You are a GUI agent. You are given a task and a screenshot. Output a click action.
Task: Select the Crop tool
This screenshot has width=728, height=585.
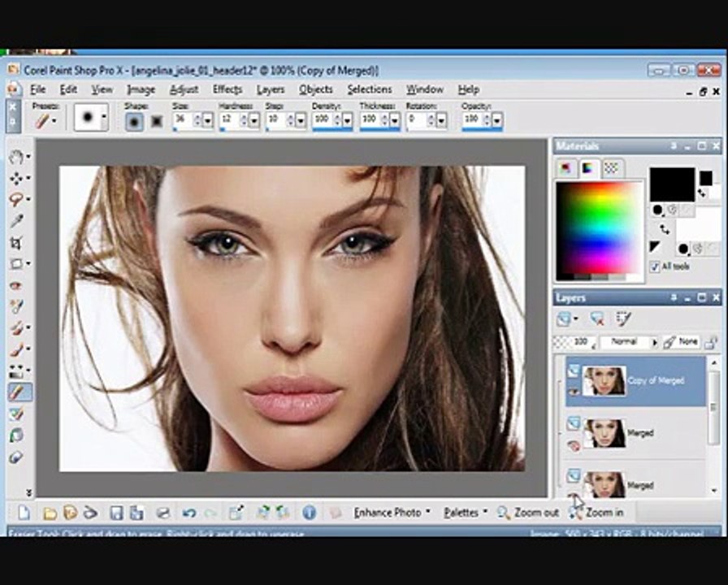click(x=17, y=242)
